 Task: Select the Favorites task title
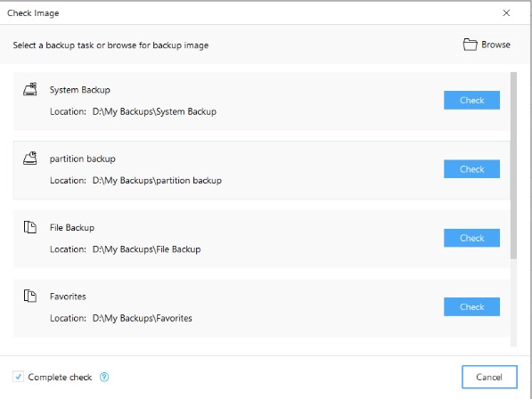pos(68,297)
